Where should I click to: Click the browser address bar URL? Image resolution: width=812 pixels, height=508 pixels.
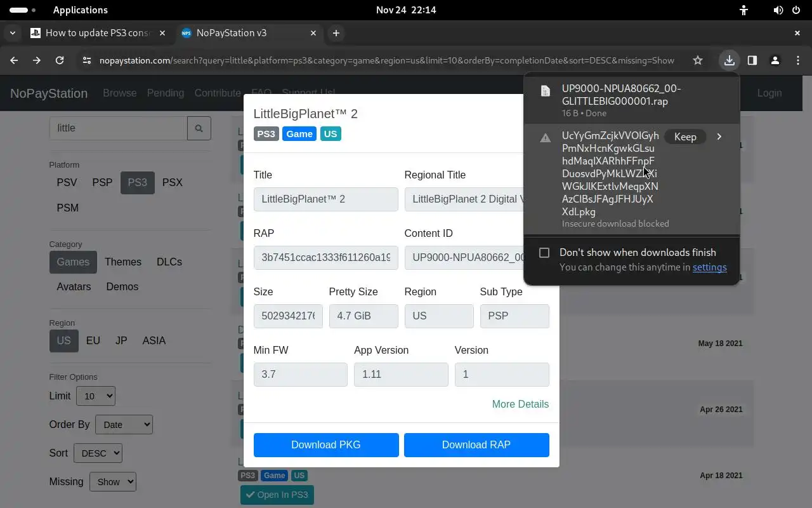coord(387,60)
